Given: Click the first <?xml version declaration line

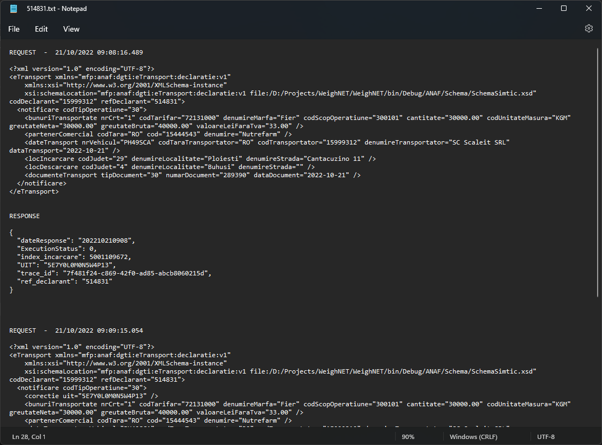Looking at the screenshot, I should tap(82, 69).
